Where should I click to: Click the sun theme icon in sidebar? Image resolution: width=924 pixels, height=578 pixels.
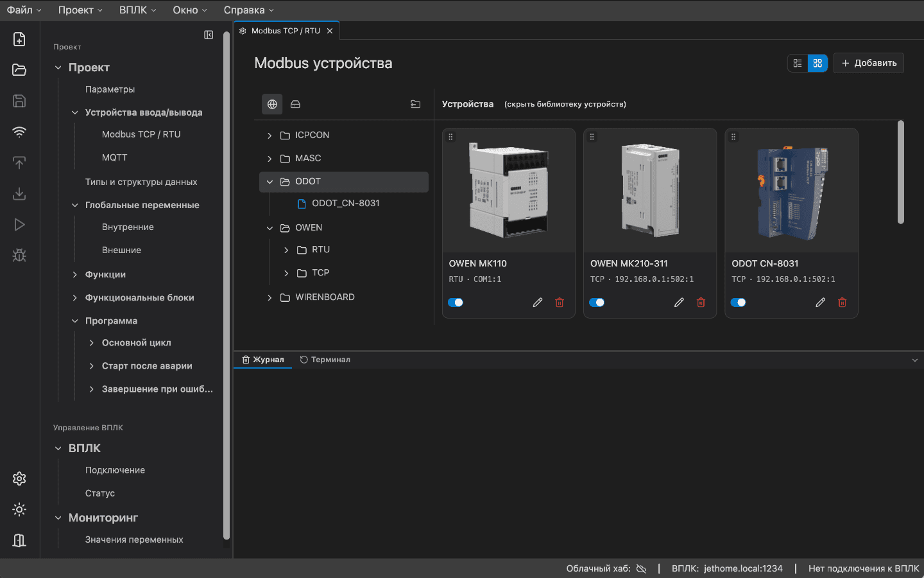coord(19,509)
